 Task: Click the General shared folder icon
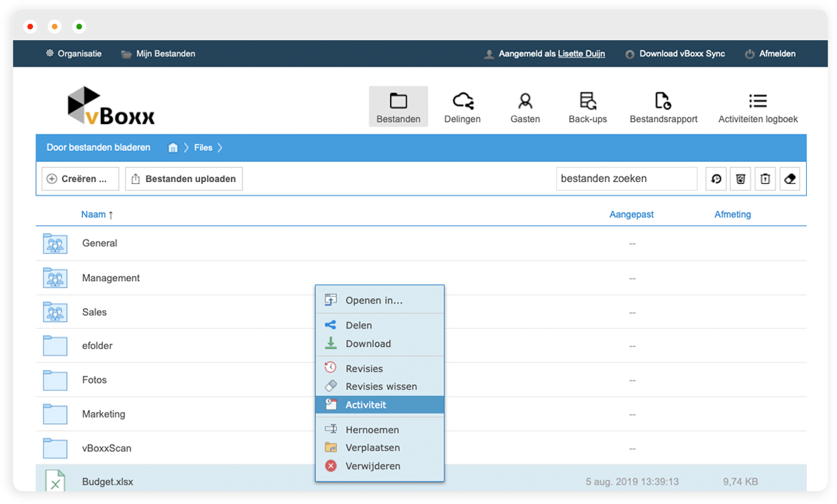coord(55,243)
